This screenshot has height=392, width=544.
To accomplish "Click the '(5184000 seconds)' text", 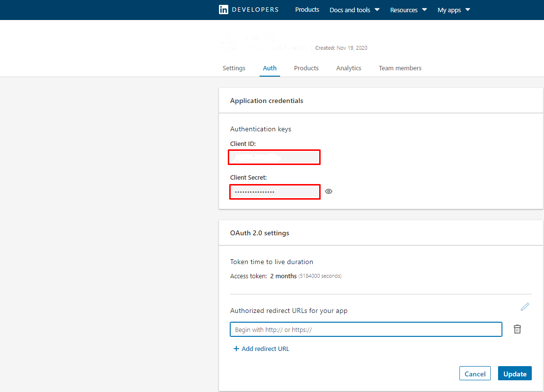I will click(320, 276).
